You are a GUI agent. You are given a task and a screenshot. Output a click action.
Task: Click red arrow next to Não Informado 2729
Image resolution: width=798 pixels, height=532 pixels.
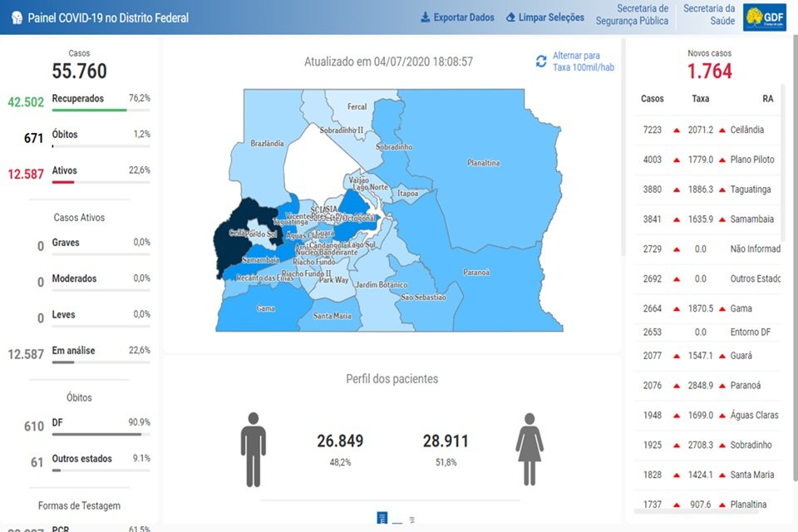(x=677, y=249)
